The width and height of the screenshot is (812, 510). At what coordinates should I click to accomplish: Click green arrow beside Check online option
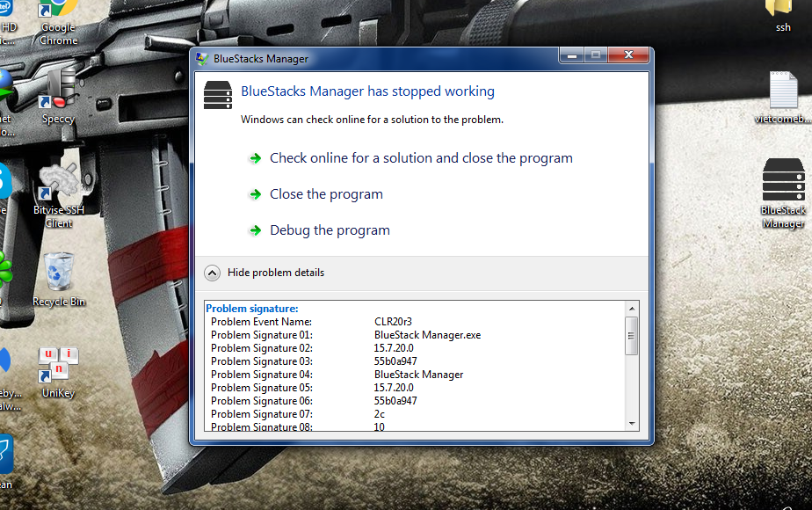tap(256, 158)
